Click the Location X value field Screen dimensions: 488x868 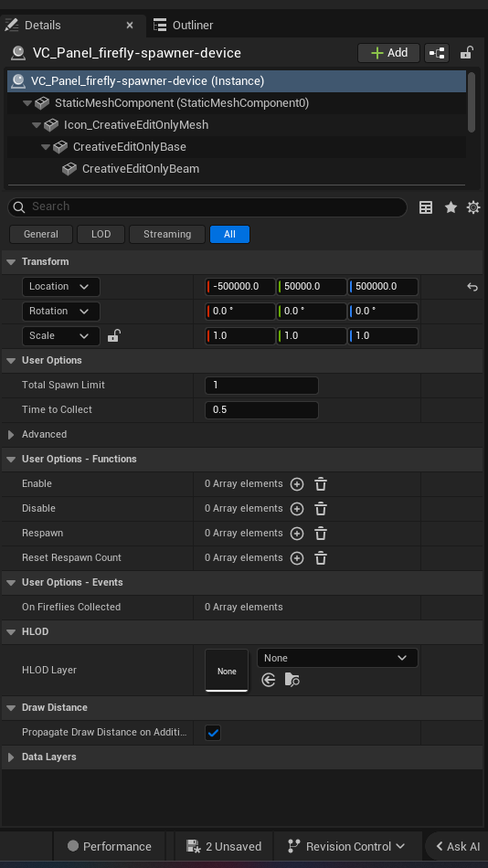click(x=240, y=287)
